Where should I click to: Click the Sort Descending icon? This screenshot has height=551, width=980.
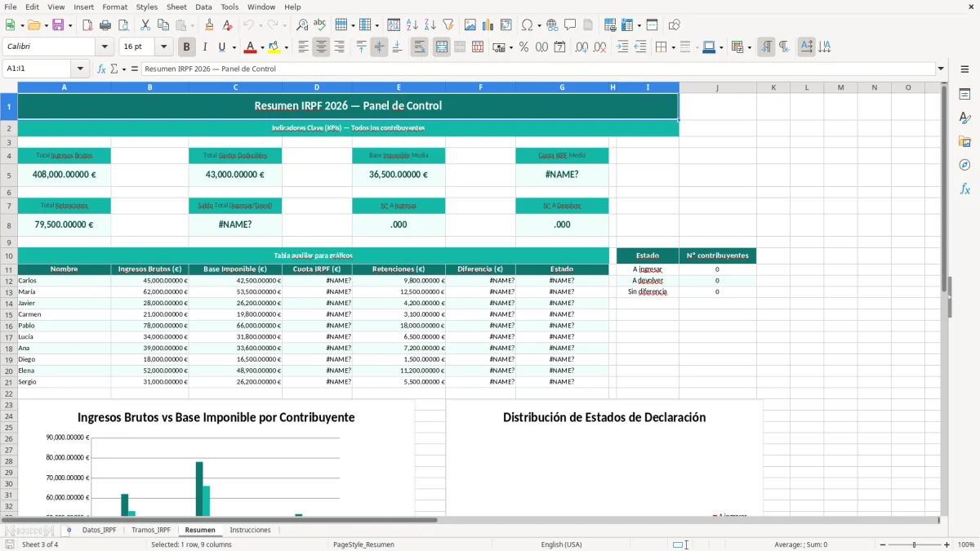click(430, 25)
